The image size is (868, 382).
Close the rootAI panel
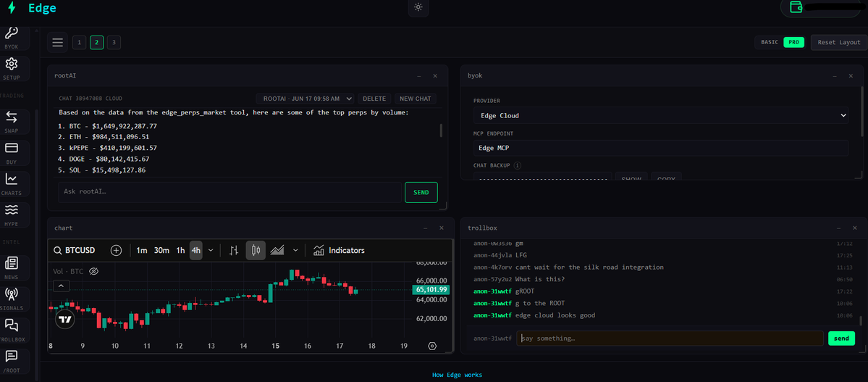pyautogui.click(x=435, y=75)
